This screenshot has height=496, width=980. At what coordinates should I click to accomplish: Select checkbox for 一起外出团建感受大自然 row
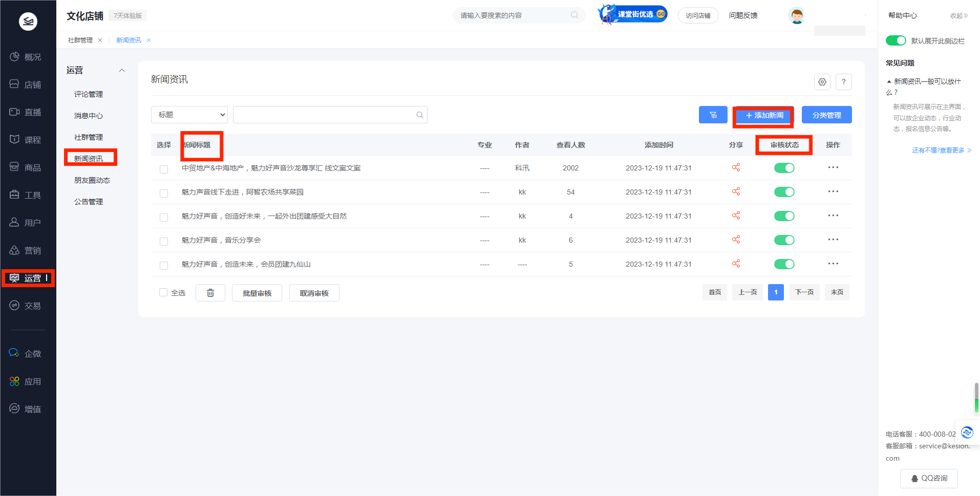click(164, 217)
